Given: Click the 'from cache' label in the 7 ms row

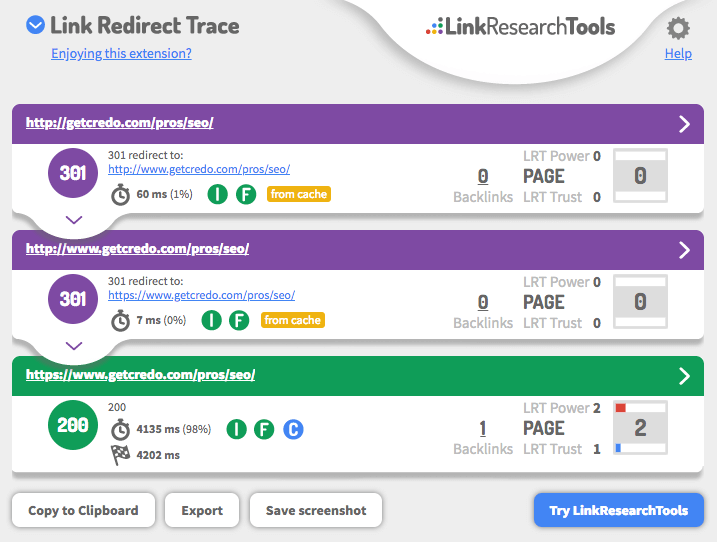Looking at the screenshot, I should pyautogui.click(x=293, y=320).
